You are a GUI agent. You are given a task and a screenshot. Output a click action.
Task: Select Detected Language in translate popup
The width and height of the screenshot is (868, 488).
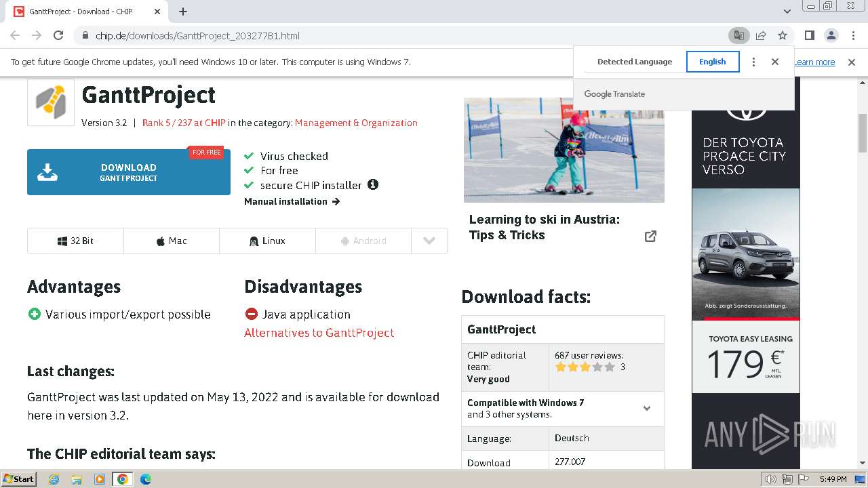click(635, 62)
